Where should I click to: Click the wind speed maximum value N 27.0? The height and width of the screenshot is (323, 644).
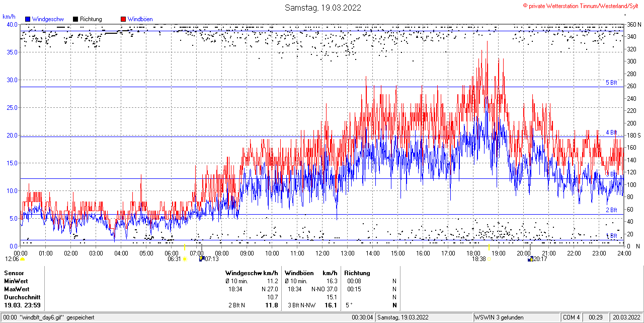270,289
